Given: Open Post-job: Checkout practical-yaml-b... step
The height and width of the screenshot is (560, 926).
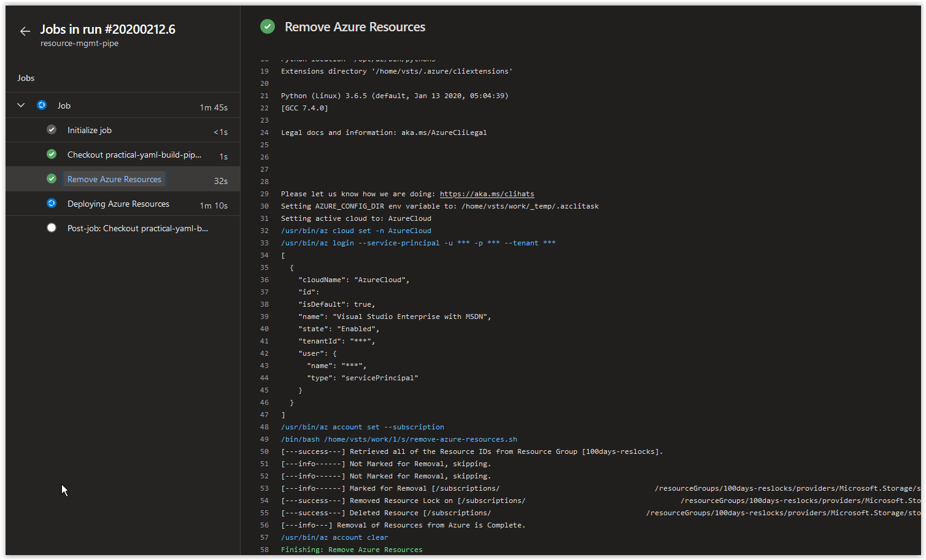Looking at the screenshot, I should (123, 228).
